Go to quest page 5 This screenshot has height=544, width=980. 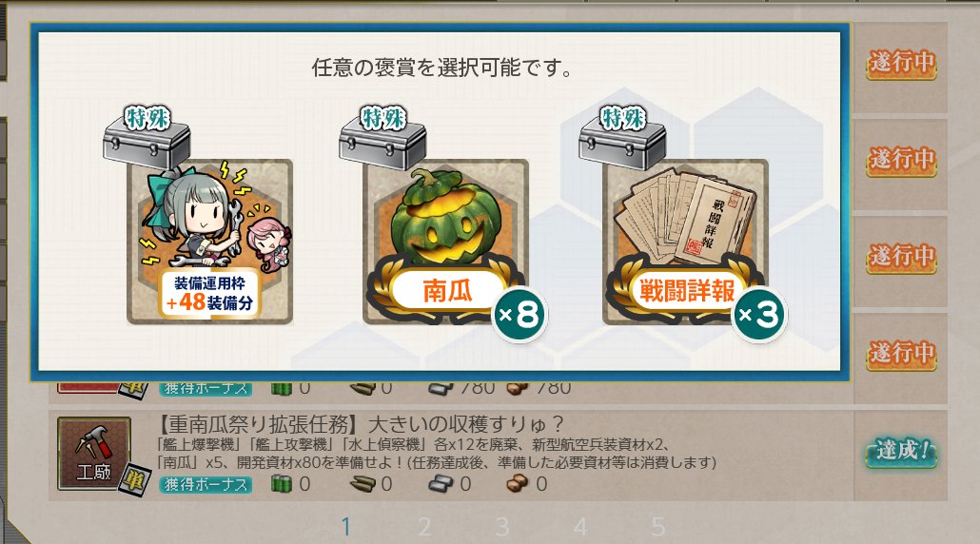tap(658, 527)
